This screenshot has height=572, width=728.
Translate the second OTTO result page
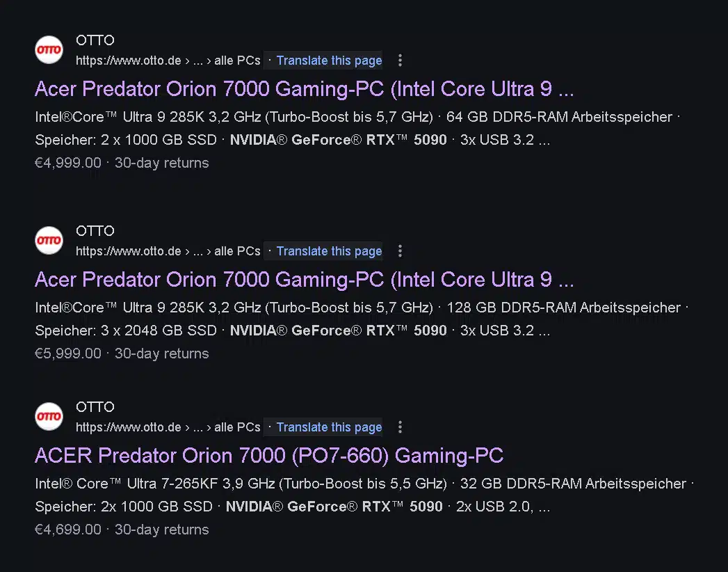[x=329, y=251]
